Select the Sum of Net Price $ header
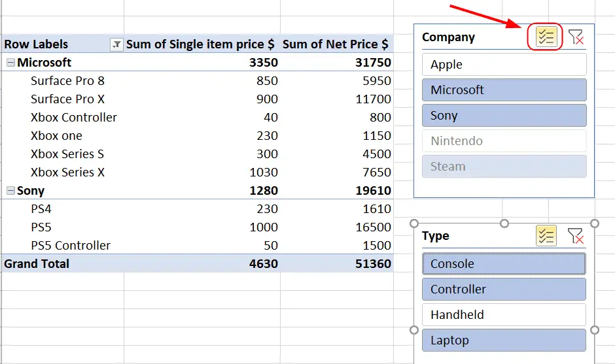This screenshot has height=364, width=615. click(336, 44)
